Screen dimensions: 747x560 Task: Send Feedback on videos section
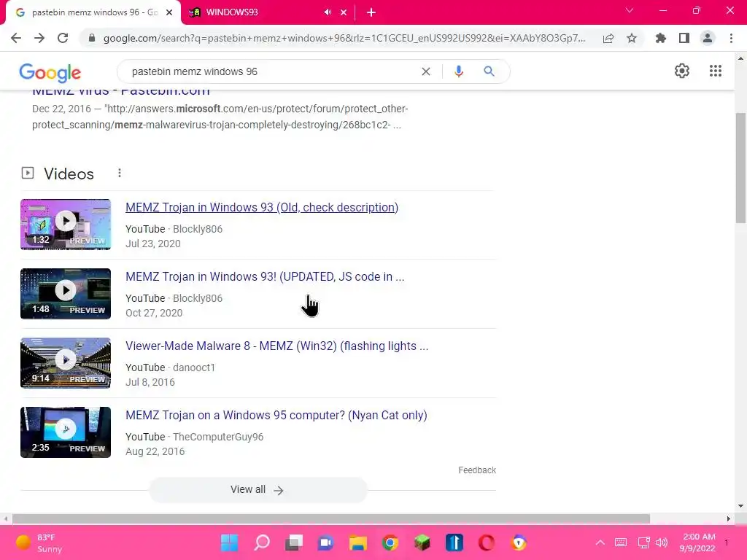(x=477, y=470)
